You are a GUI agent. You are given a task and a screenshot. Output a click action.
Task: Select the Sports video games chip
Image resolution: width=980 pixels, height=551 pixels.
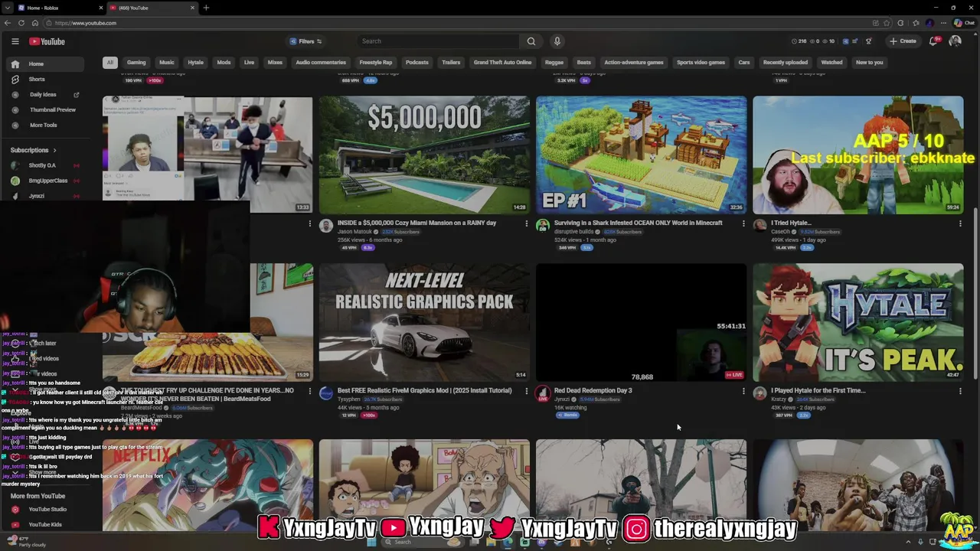pyautogui.click(x=701, y=63)
